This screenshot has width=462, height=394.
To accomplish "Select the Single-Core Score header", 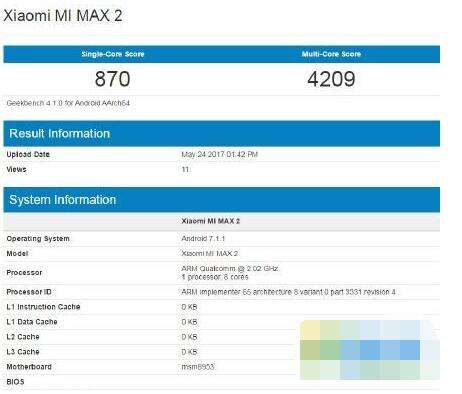I will point(113,54).
